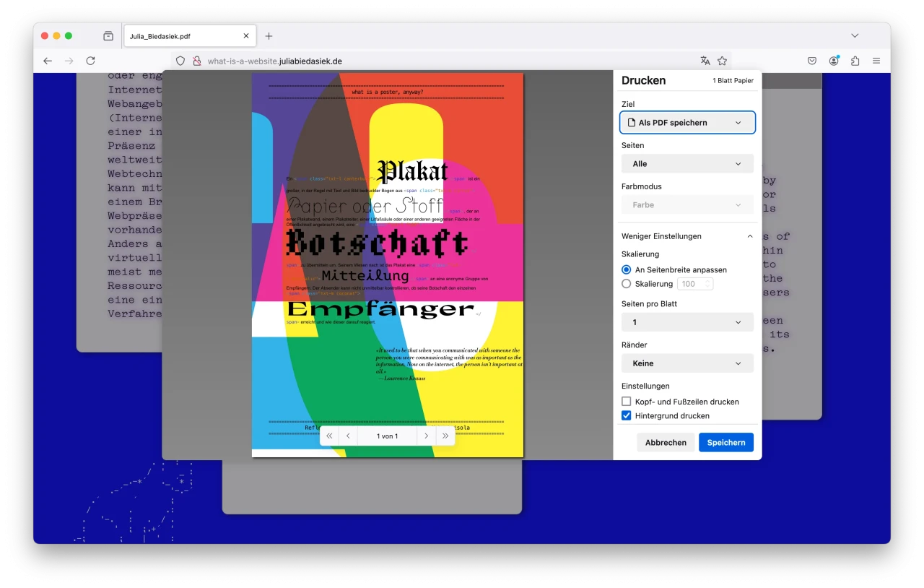924x588 pixels.
Task: Click the 'Abbrechen' button
Action: pyautogui.click(x=666, y=443)
